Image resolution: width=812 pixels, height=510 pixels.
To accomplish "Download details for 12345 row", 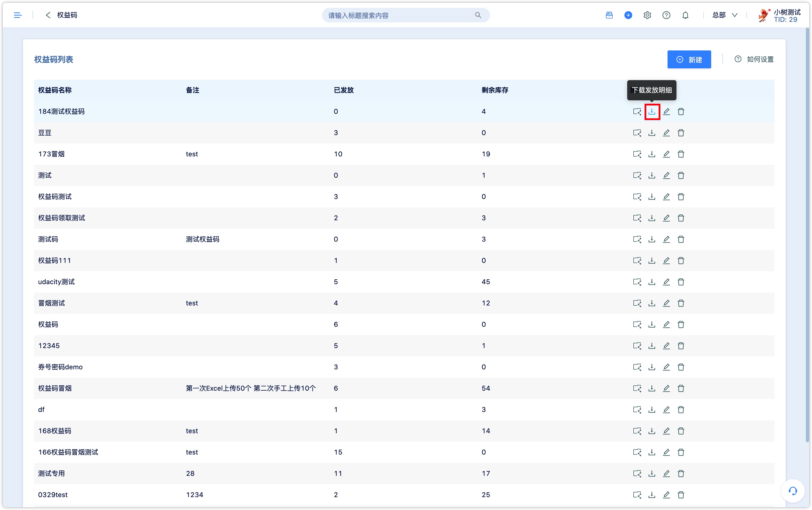I will pyautogui.click(x=652, y=346).
